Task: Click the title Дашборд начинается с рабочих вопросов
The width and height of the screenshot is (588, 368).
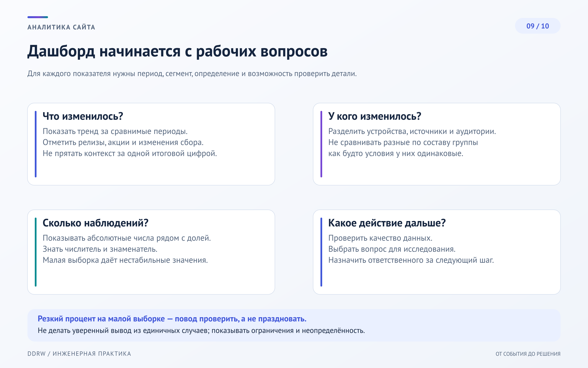Action: pos(177,51)
